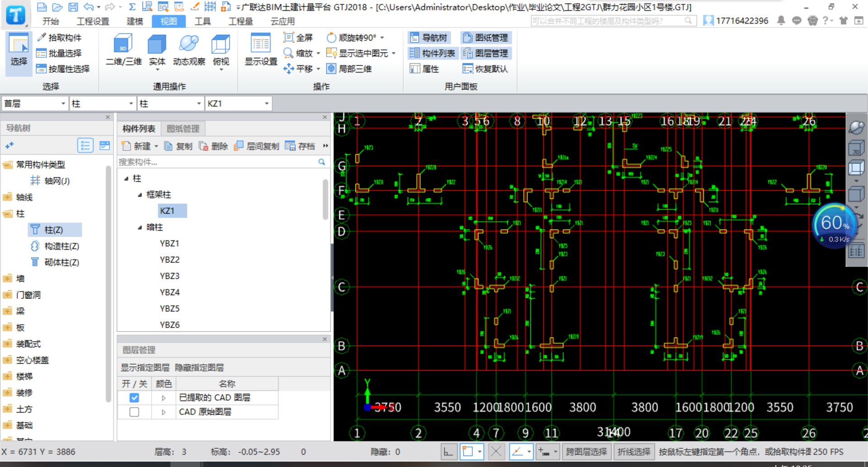Viewport: 868px width, 467px height.
Task: Open 批量选择 batch select
Action: point(59,53)
